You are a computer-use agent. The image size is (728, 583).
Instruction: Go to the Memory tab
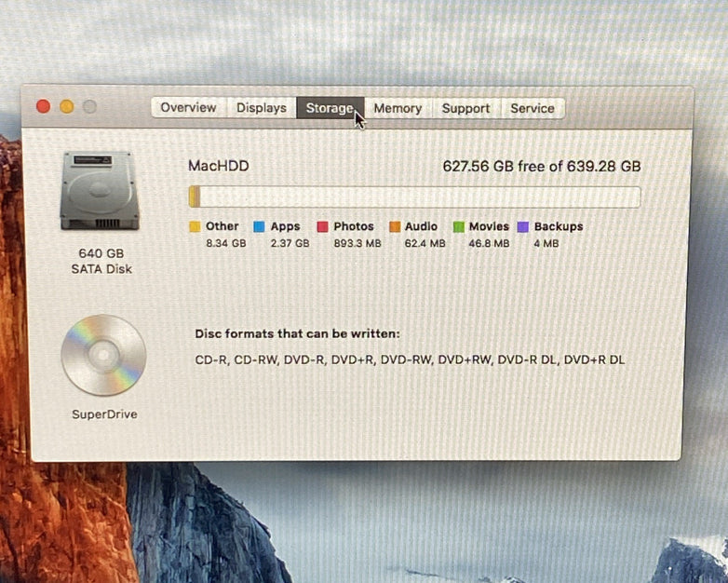coord(398,108)
